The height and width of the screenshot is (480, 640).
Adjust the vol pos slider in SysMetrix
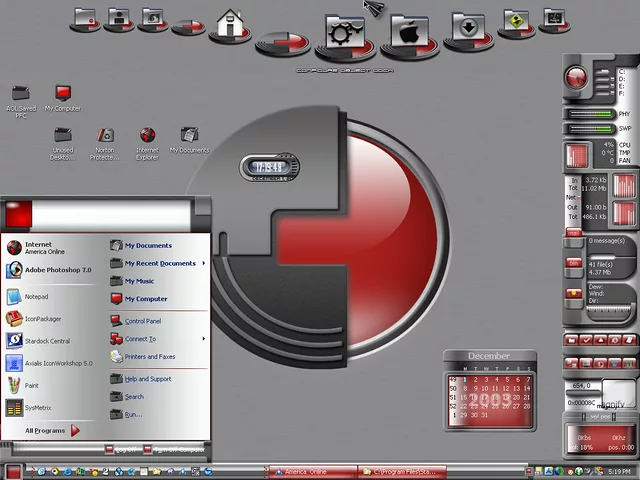point(600,417)
